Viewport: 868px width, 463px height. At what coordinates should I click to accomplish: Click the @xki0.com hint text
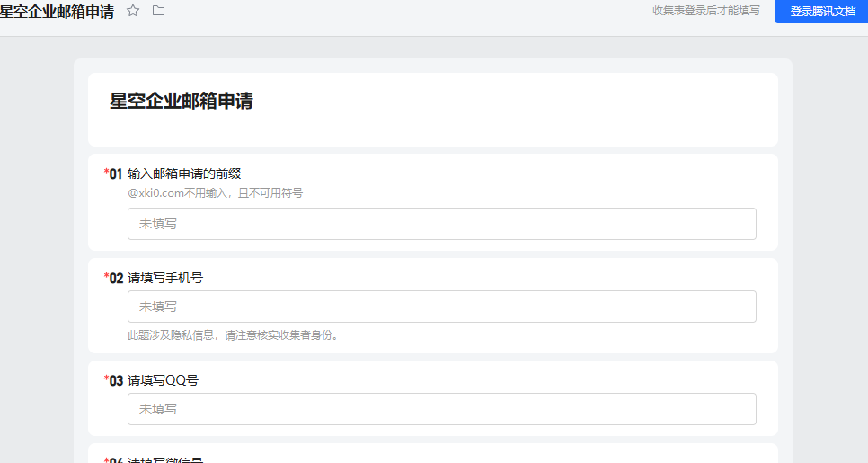[215, 193]
